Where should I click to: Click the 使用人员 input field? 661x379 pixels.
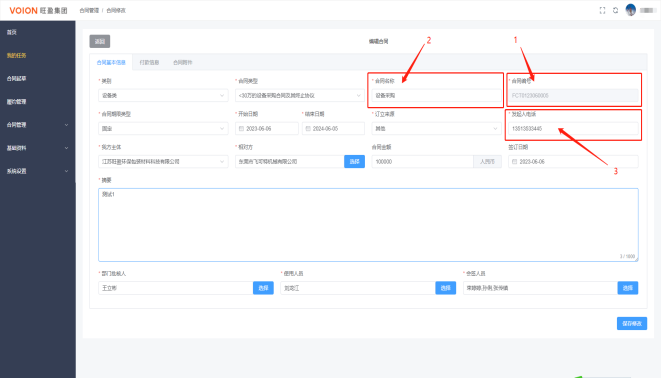[358, 288]
